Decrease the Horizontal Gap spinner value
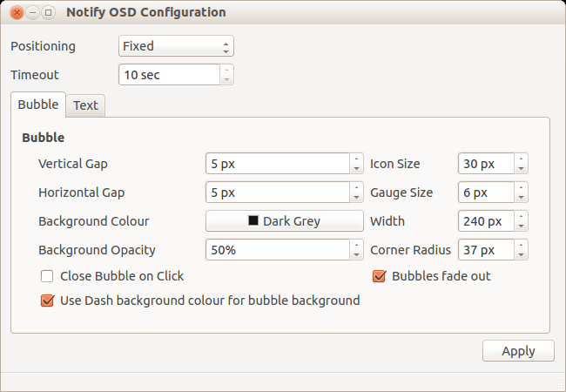This screenshot has width=566, height=392. 356,197
